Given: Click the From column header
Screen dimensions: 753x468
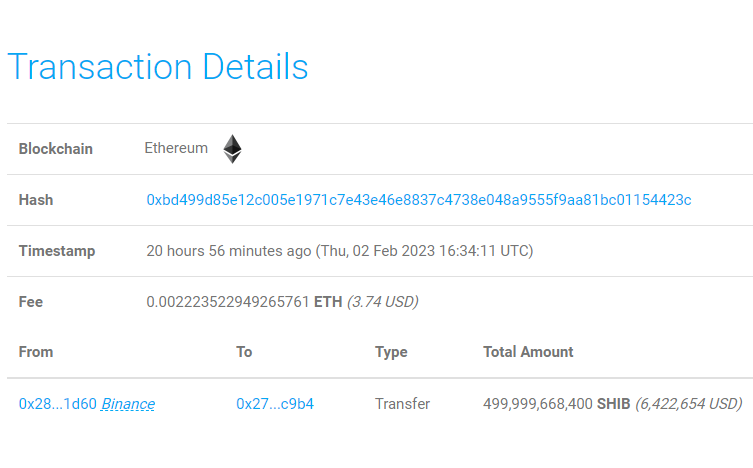Looking at the screenshot, I should pyautogui.click(x=36, y=352).
